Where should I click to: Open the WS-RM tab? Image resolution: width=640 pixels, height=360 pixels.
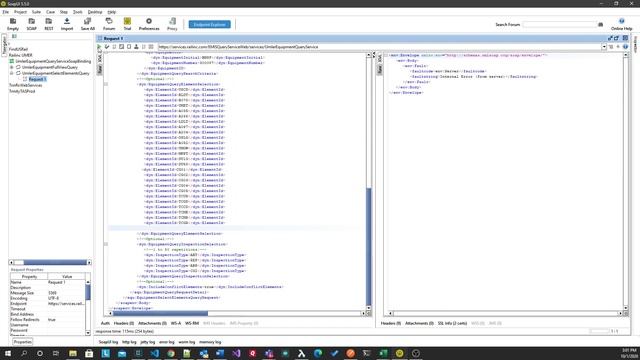pyautogui.click(x=192, y=323)
